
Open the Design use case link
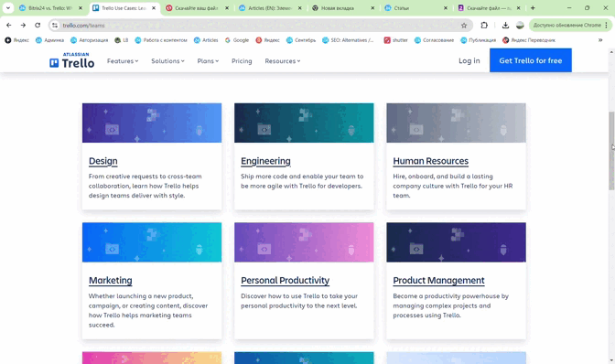[102, 161]
